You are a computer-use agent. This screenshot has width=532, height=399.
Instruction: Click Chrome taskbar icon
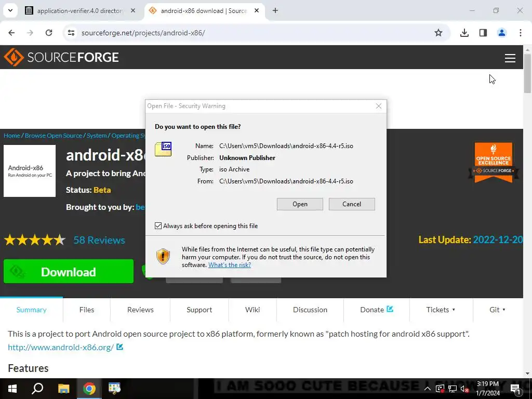click(x=89, y=389)
